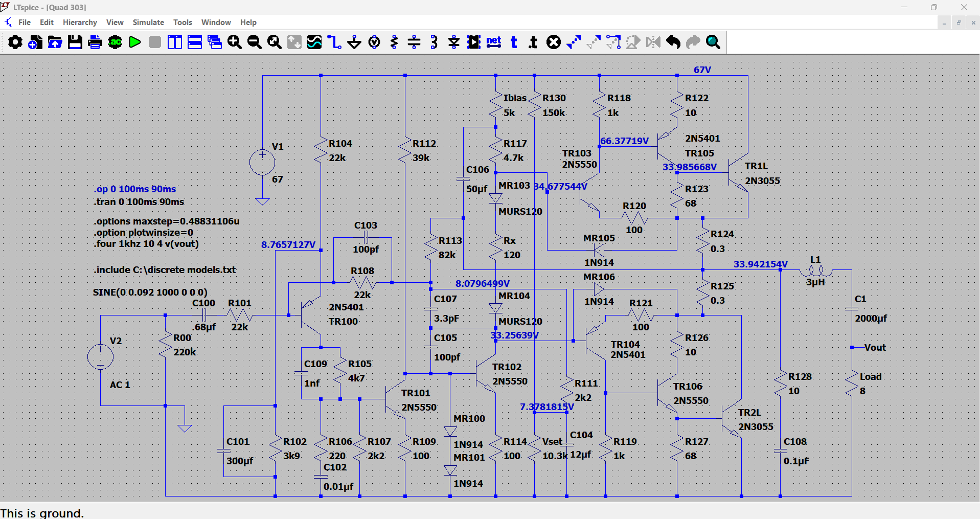Minimize the inner document window
The image size is (980, 519).
click(x=944, y=22)
